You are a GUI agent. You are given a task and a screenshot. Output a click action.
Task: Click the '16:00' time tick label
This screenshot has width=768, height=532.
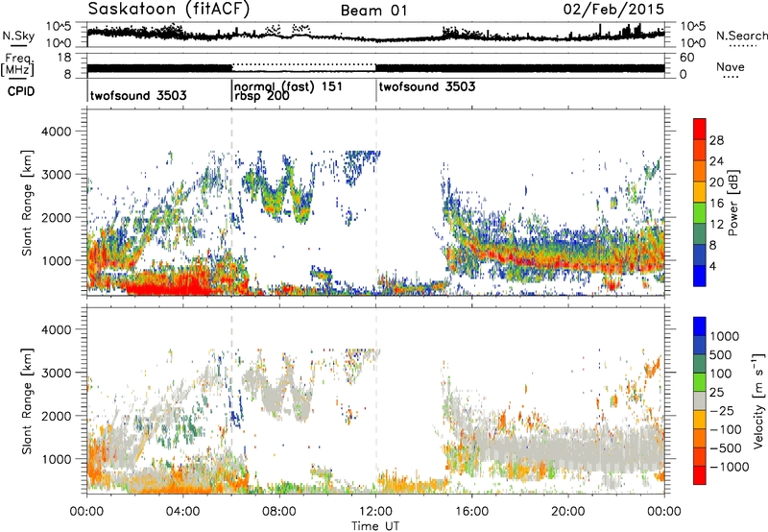(471, 512)
